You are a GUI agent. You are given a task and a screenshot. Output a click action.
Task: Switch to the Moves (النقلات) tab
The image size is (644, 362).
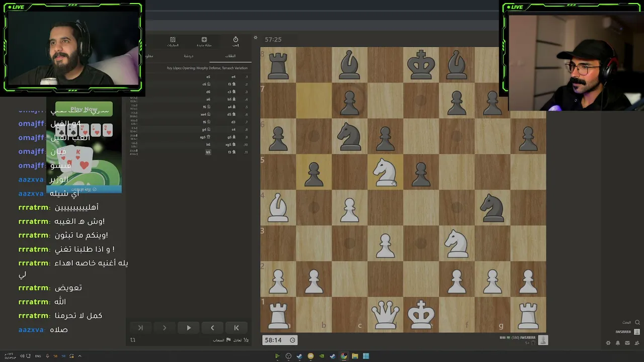coord(230,56)
